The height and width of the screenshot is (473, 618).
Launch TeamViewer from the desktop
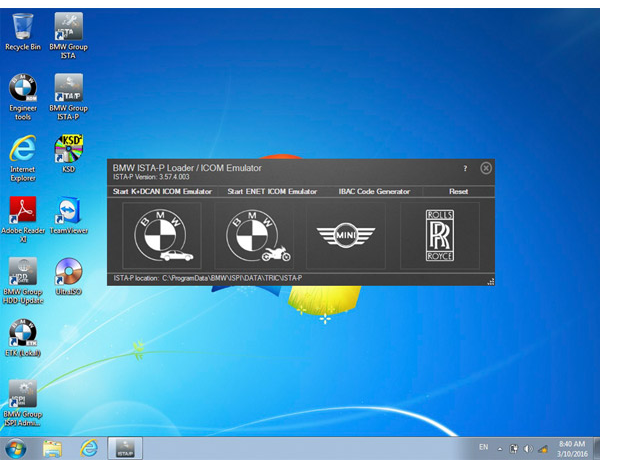tap(68, 213)
